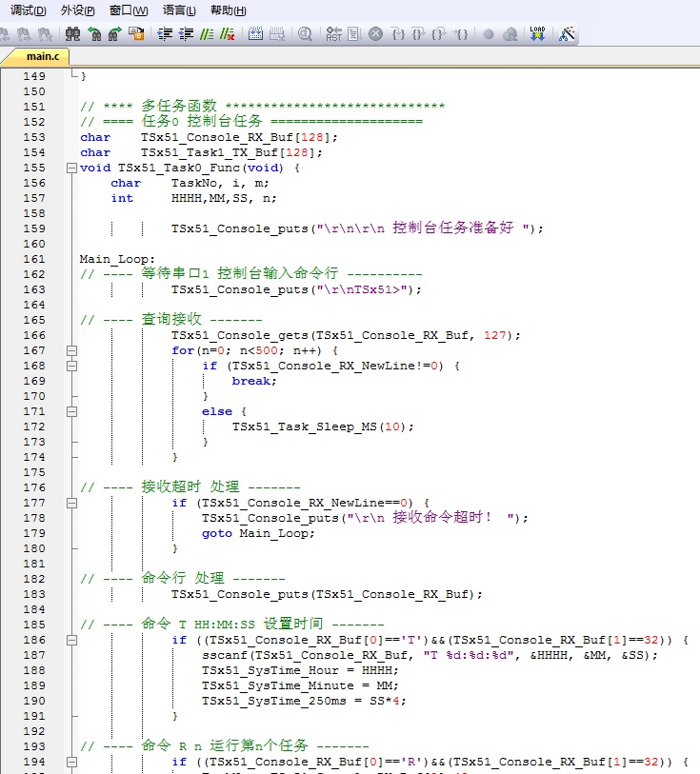The height and width of the screenshot is (774, 700).
Task: Click the comment 任务0 控制台任务
Action: (251, 122)
